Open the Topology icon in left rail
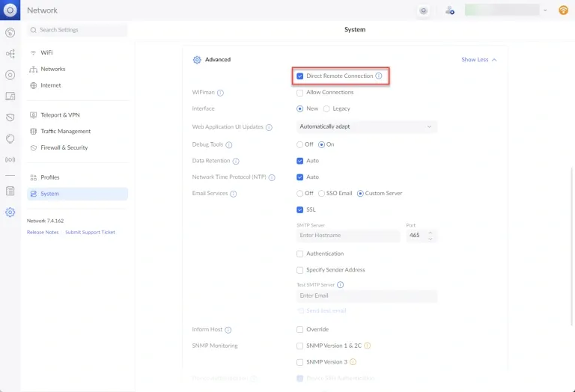The image size is (575, 392). (10, 54)
